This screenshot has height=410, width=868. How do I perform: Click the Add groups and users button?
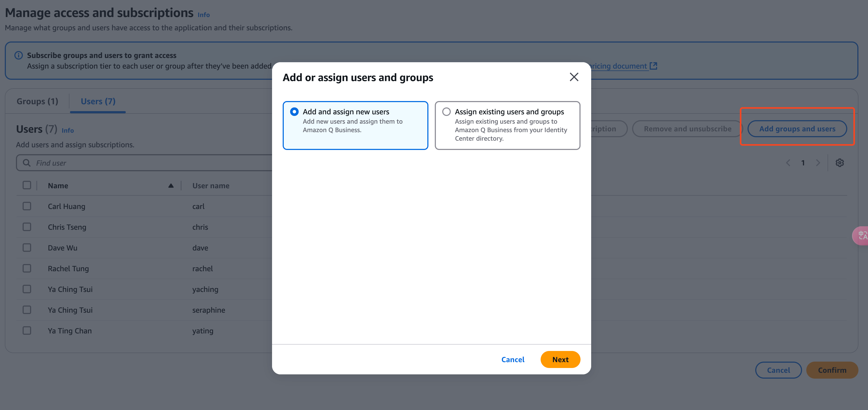click(797, 128)
